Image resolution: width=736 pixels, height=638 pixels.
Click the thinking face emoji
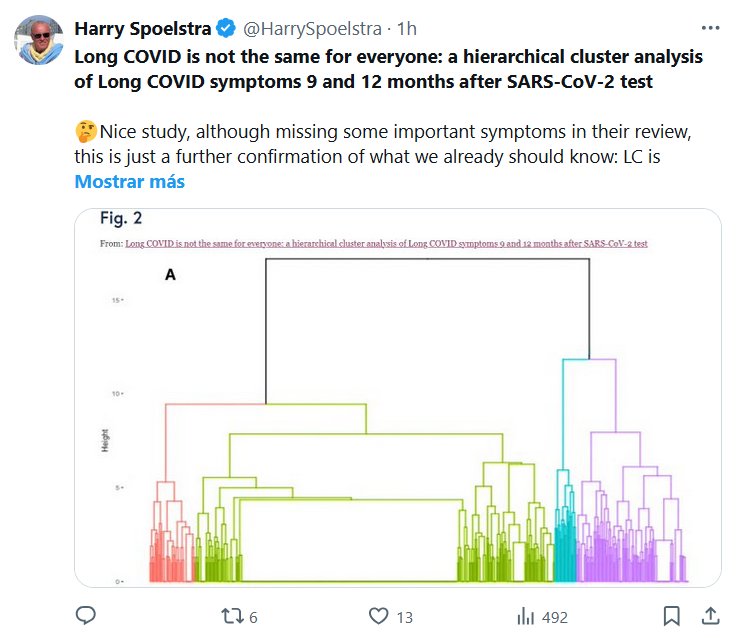point(85,132)
